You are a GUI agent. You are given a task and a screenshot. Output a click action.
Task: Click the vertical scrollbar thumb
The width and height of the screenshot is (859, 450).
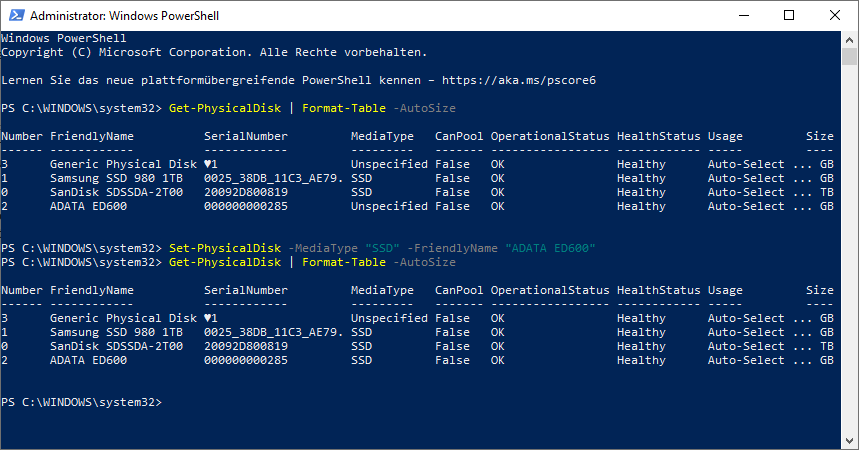tap(849, 57)
